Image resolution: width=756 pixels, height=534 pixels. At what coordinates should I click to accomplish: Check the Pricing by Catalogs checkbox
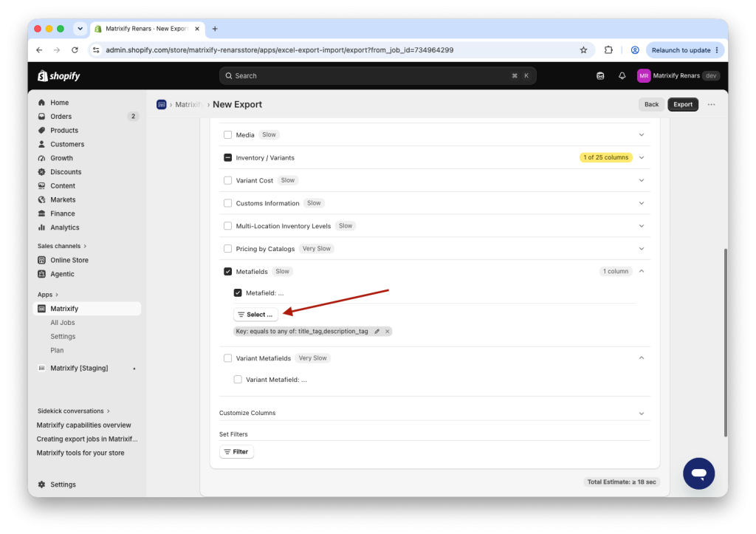pos(227,249)
